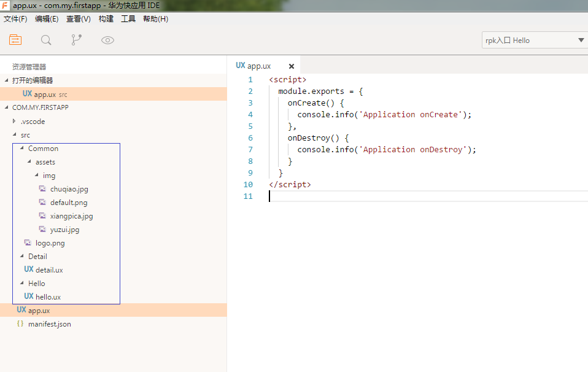
Task: Collapse the src folder arrow
Action: 14,134
